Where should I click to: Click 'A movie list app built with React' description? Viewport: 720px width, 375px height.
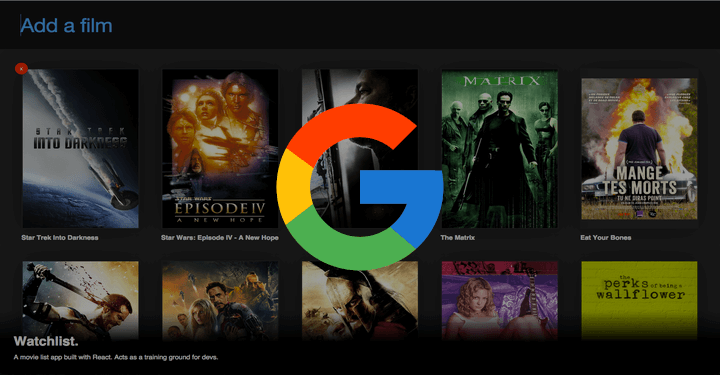point(116,357)
